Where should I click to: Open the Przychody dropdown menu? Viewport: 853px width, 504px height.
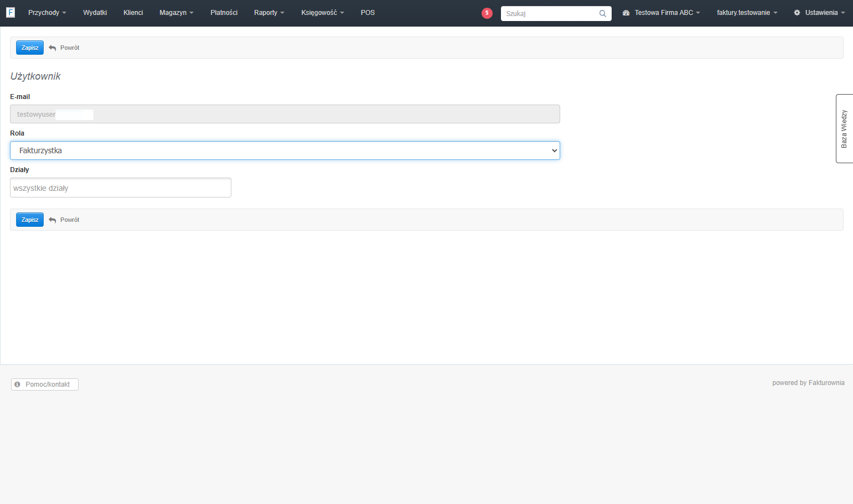pyautogui.click(x=47, y=13)
